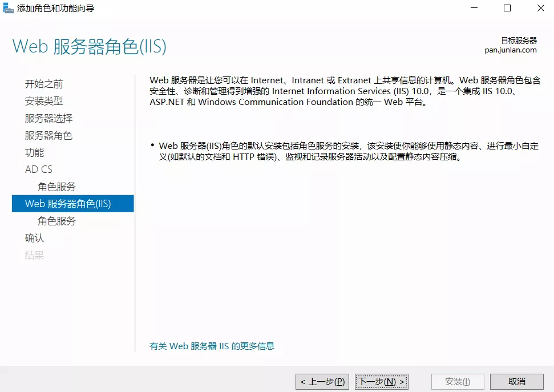Viewport: 554px width, 392px height.
Task: Open 角色服务 under AD CS
Action: [x=56, y=187]
